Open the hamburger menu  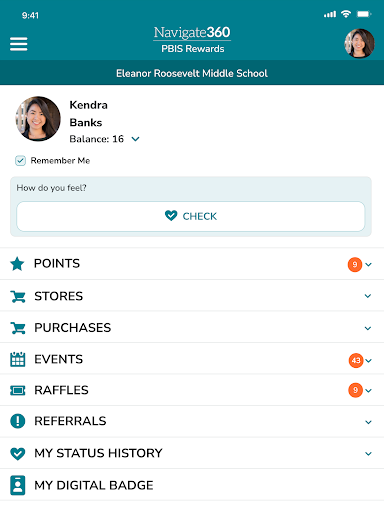18,44
